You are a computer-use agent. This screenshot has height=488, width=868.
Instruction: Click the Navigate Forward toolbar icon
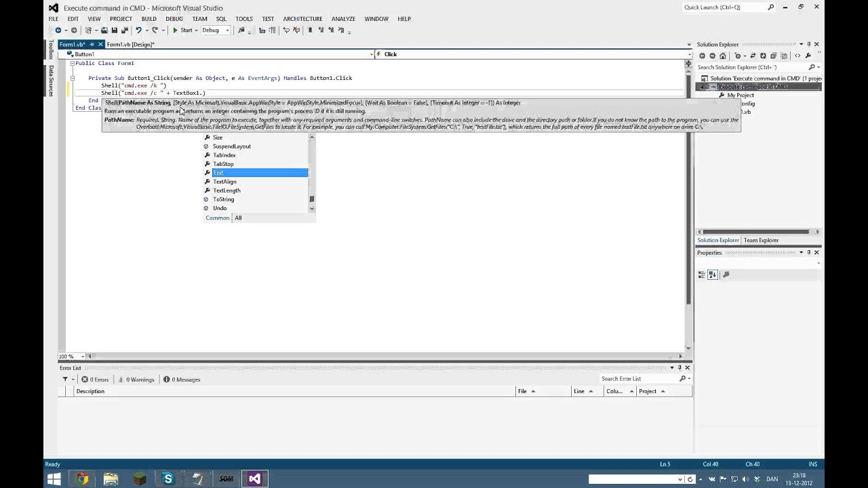pyautogui.click(x=73, y=30)
